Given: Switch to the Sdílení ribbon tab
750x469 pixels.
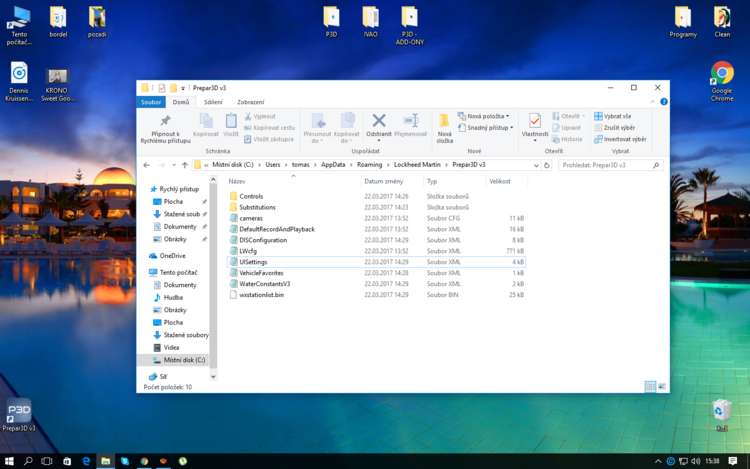Looking at the screenshot, I should (213, 102).
